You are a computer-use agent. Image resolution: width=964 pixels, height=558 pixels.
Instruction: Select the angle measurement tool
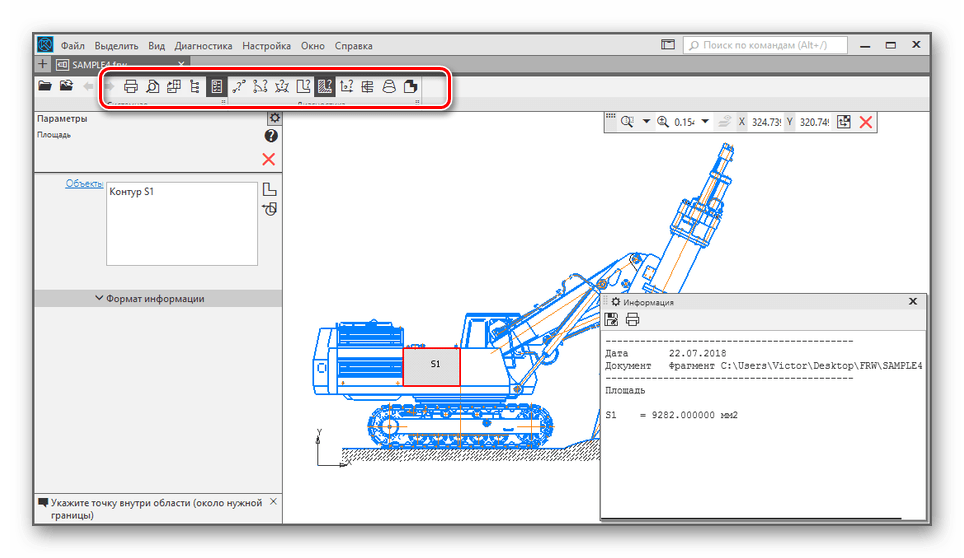(282, 87)
